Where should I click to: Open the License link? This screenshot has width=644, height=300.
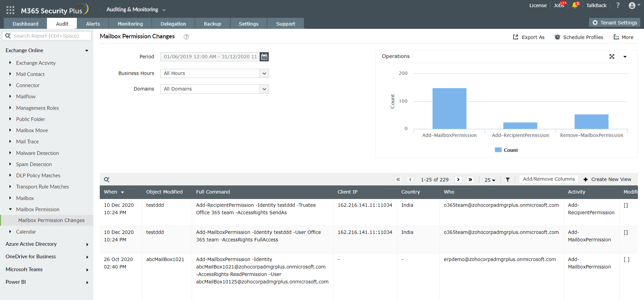click(538, 5)
